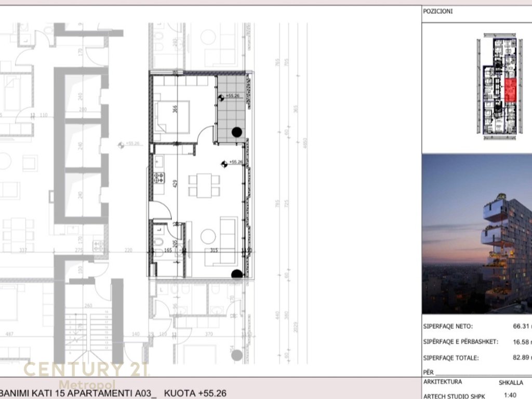This screenshot has height=399, width=532.
Task: Click the black column circle on the balcony
Action: (236, 132)
